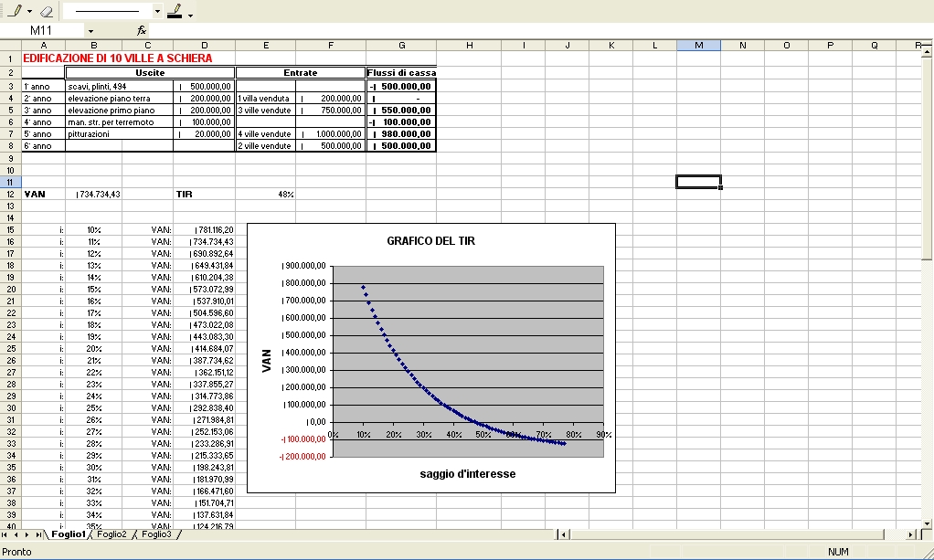Expand the Name Box dropdown arrow
This screenshot has width=934, height=560.
(90, 31)
